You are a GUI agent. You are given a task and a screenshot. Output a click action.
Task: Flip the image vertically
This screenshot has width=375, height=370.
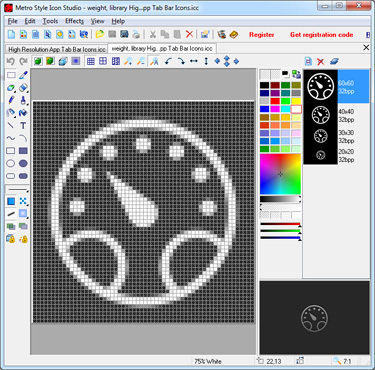click(206, 61)
